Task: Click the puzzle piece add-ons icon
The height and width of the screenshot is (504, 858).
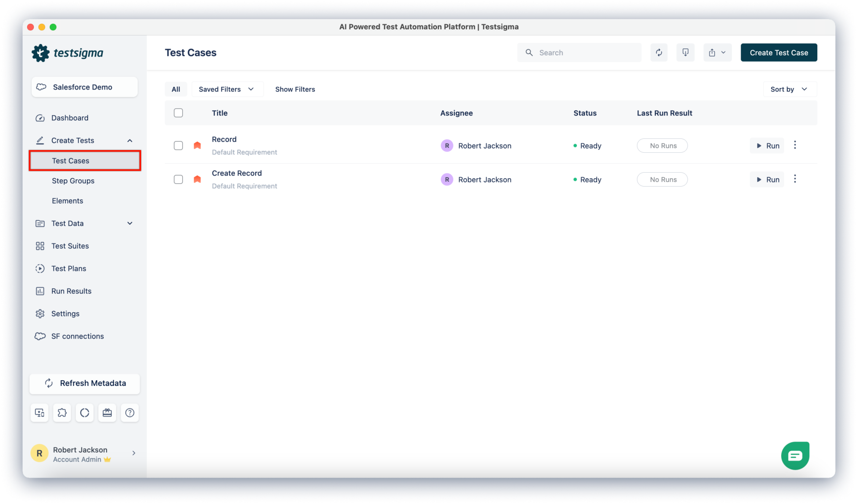Action: pos(62,412)
